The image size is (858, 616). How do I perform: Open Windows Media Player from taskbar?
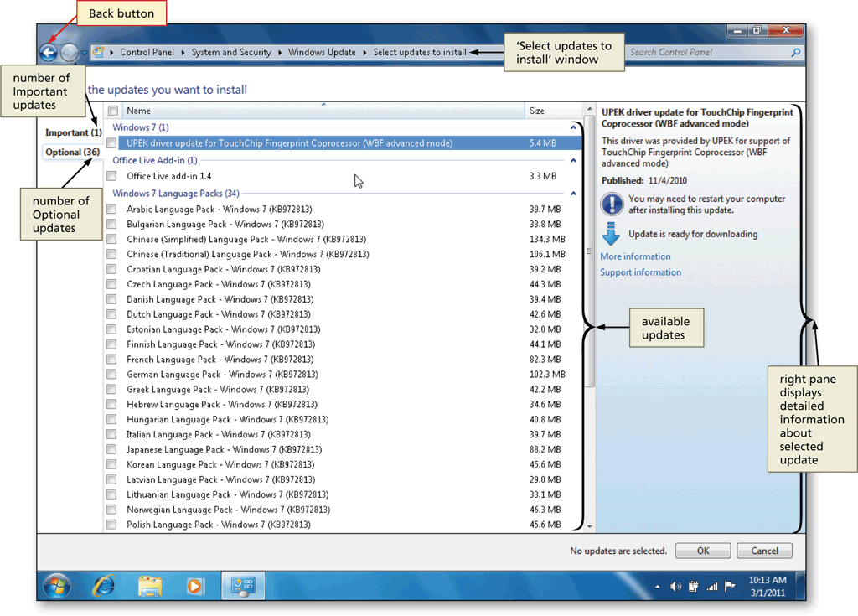tap(194, 587)
